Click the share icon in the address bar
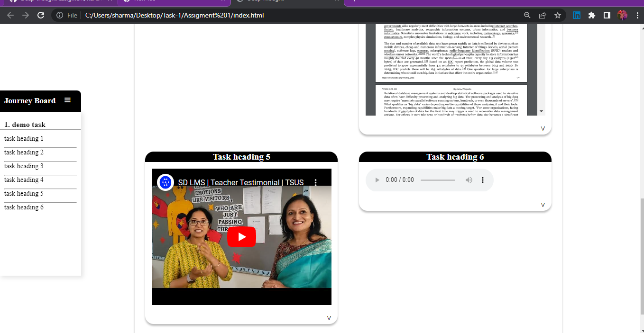Viewport: 644px width, 333px height. coord(542,15)
